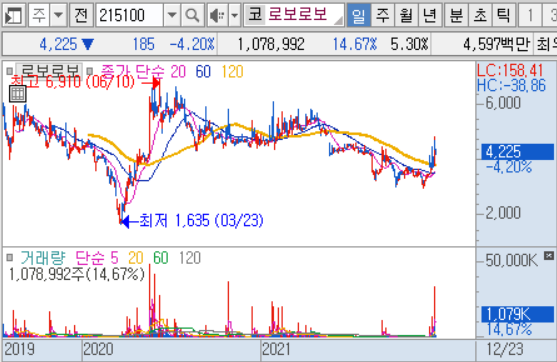Click the 120-day moving average legend
The height and width of the screenshot is (362, 557).
[232, 72]
